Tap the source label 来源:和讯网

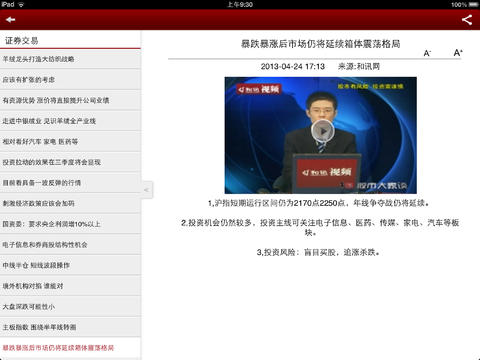coord(359,66)
